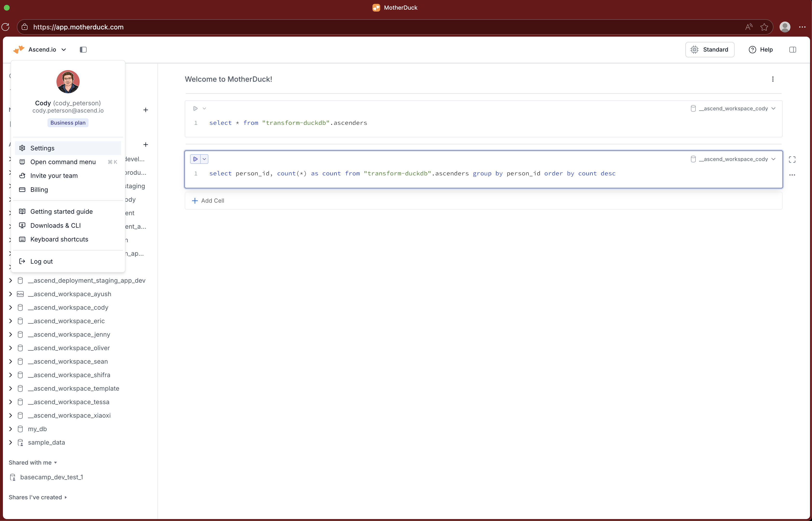Bookmark page with star icon
The image size is (812, 521).
764,27
